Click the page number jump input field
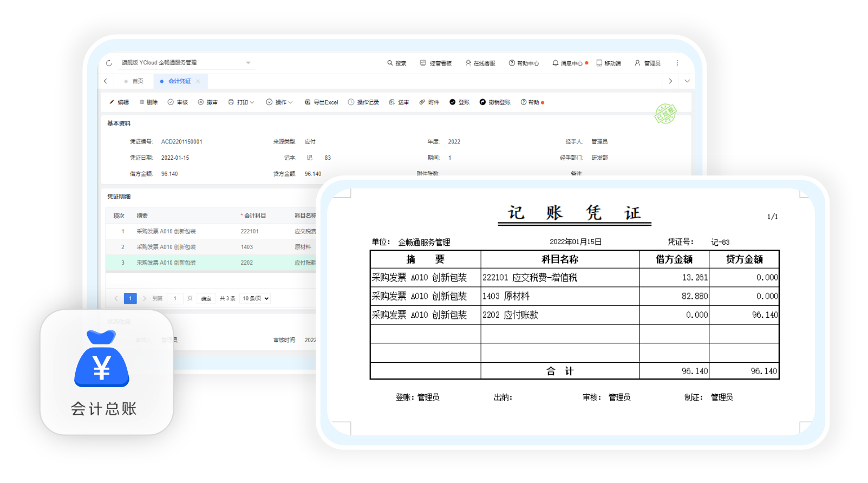Image resolution: width=868 pixels, height=483 pixels. click(175, 298)
